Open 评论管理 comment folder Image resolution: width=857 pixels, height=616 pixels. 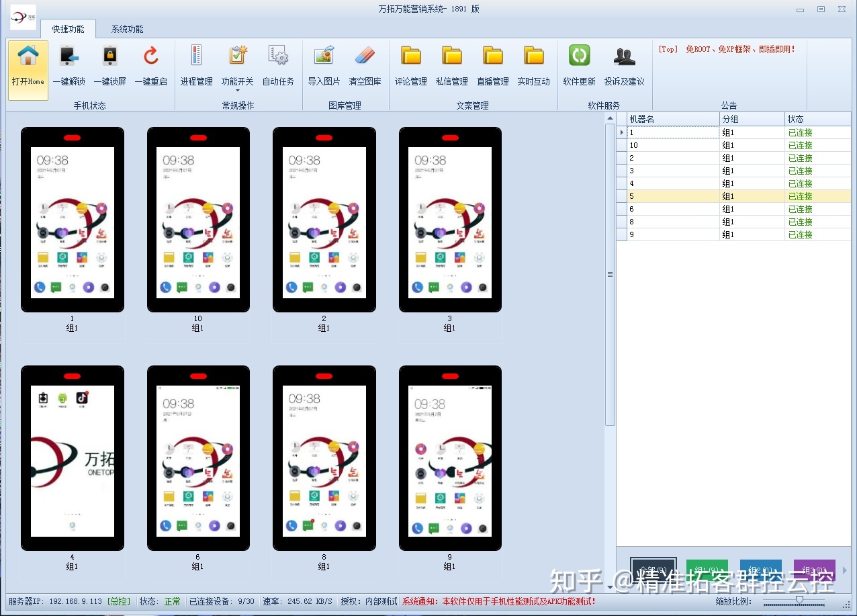pyautogui.click(x=410, y=56)
